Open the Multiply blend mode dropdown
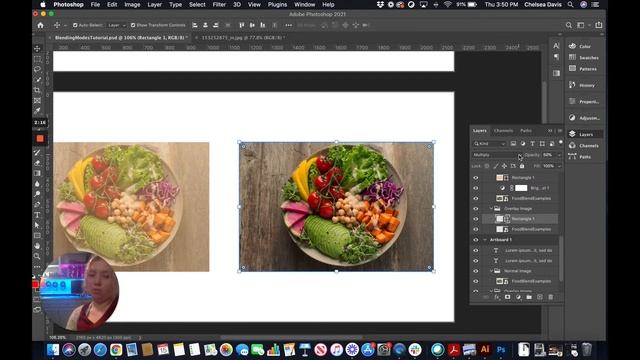 point(497,155)
